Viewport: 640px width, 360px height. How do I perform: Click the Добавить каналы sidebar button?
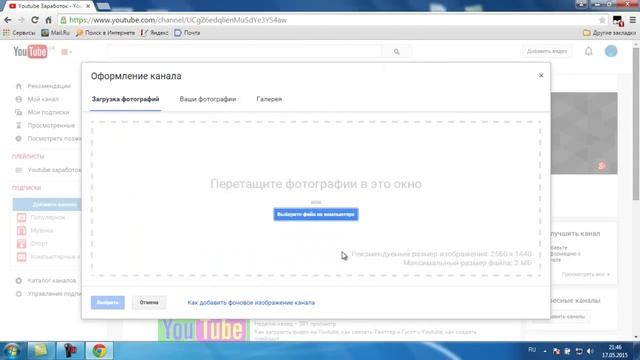(47, 204)
